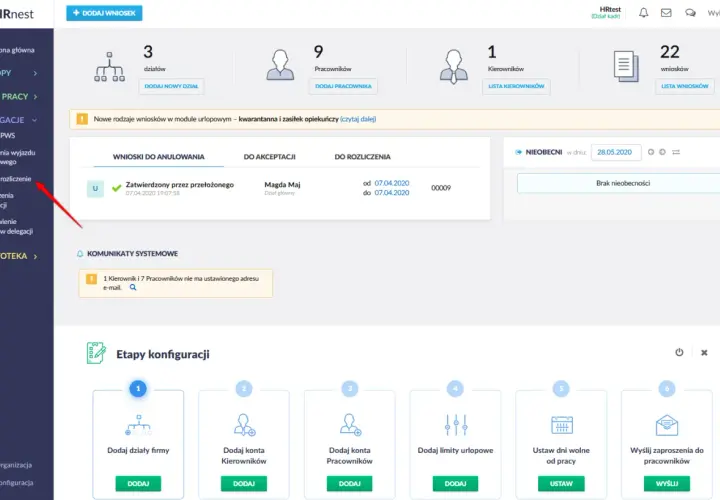Click the do date 07.04.2020
Image resolution: width=720 pixels, height=500 pixels.
pyautogui.click(x=392, y=193)
